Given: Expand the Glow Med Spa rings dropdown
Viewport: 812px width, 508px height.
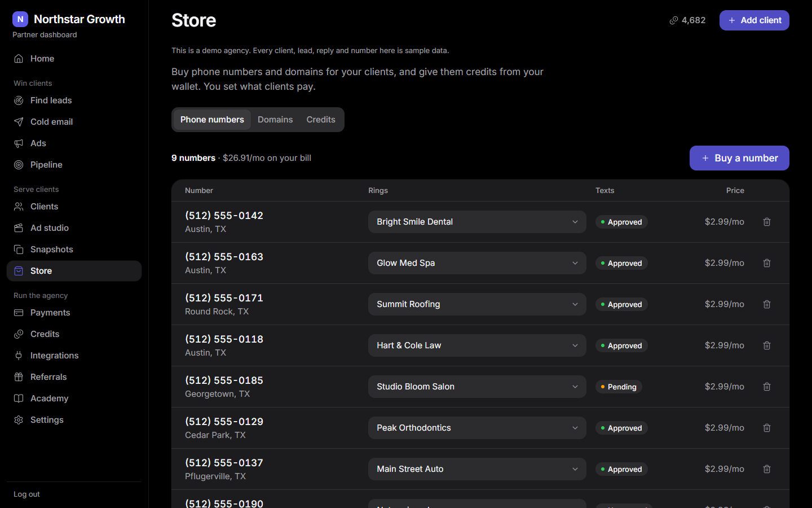Looking at the screenshot, I should tap(477, 263).
